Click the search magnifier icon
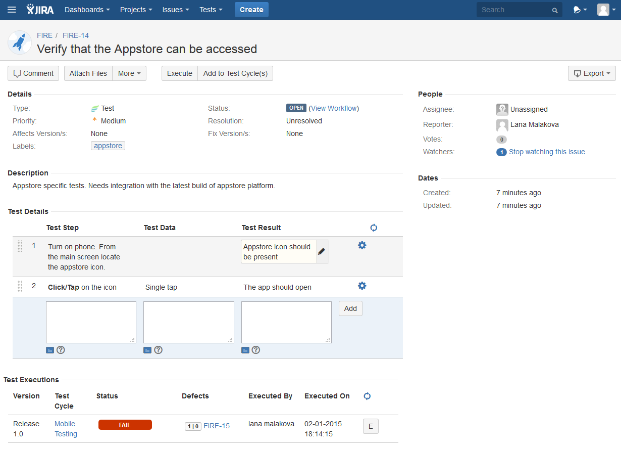Screen dimensions: 621x450 pyautogui.click(x=555, y=10)
